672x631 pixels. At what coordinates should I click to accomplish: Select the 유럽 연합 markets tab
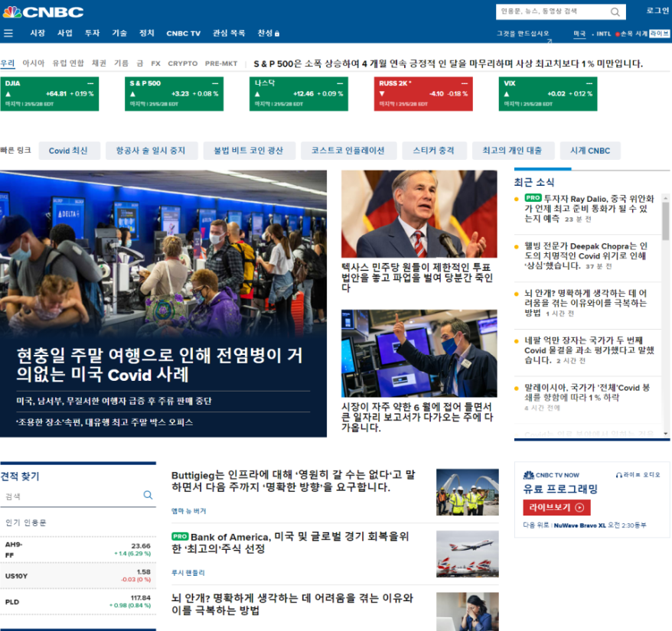click(x=68, y=63)
